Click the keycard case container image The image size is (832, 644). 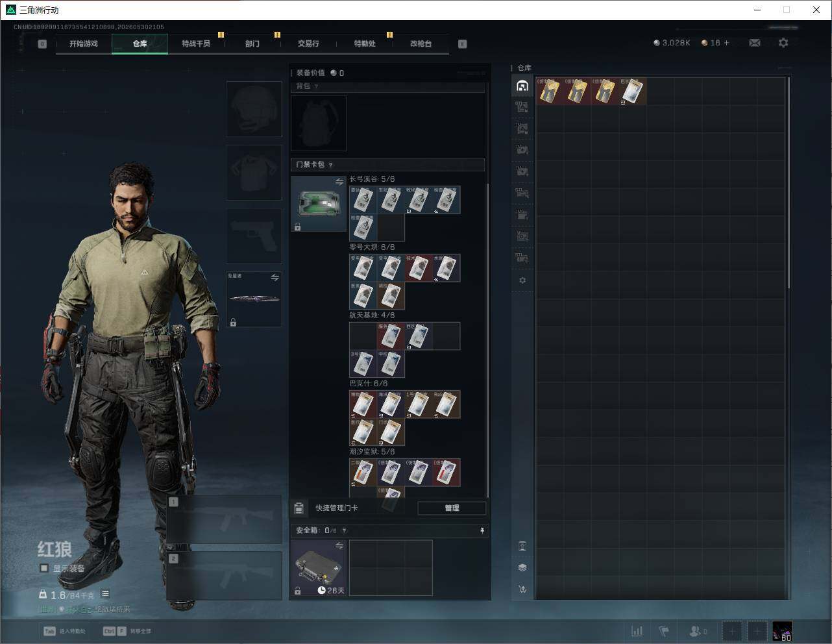click(319, 204)
